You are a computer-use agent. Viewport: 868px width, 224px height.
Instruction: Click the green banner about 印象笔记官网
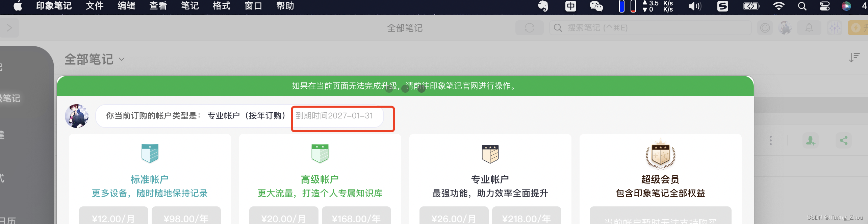click(x=405, y=86)
